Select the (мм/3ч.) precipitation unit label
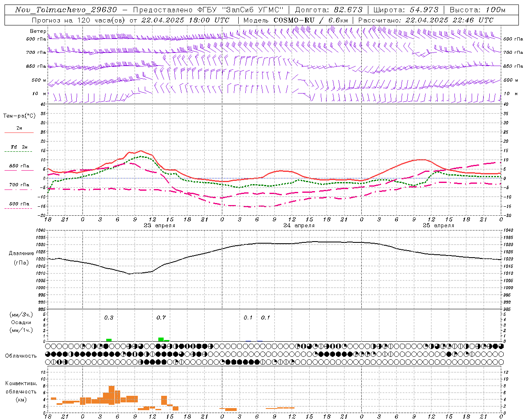Screen dimensions: 525x420 [x=21, y=315]
